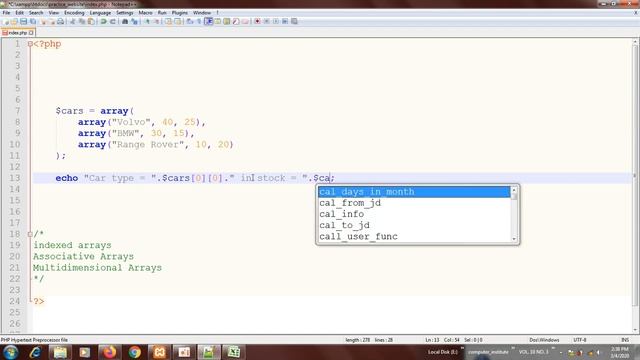Open Find with the binoculars icon
640x360 pixels.
125,21
